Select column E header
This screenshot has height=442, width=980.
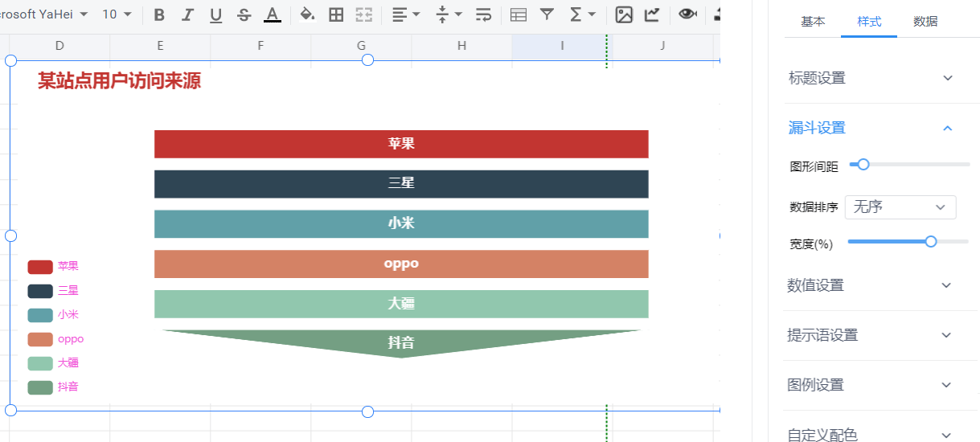(x=160, y=46)
